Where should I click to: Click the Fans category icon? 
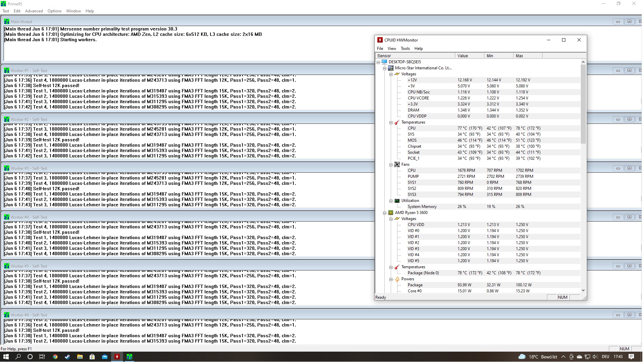[397, 165]
